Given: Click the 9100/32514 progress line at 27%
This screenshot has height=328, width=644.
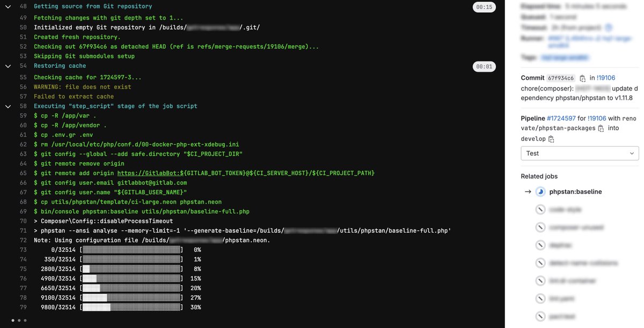Looking at the screenshot, I should pyautogui.click(x=121, y=297).
